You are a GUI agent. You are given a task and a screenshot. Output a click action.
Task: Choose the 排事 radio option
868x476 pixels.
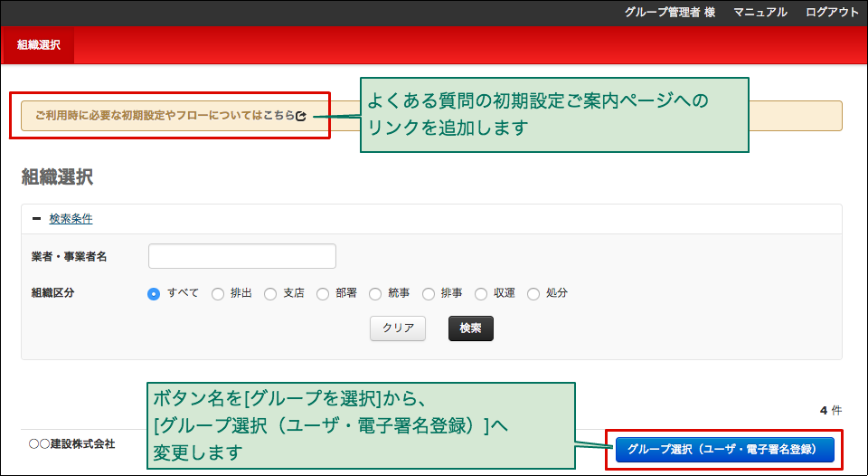(x=429, y=293)
